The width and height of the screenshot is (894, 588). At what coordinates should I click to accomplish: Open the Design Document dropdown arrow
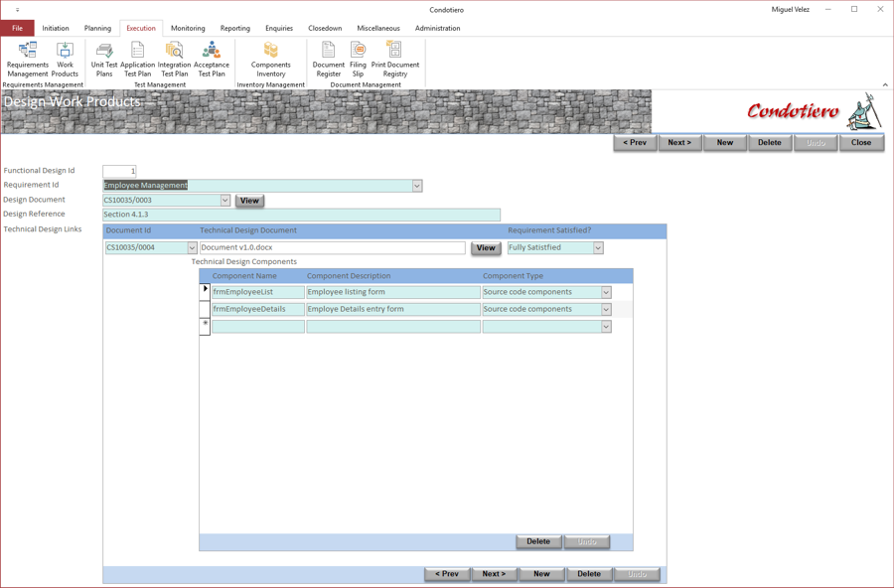[x=225, y=201]
